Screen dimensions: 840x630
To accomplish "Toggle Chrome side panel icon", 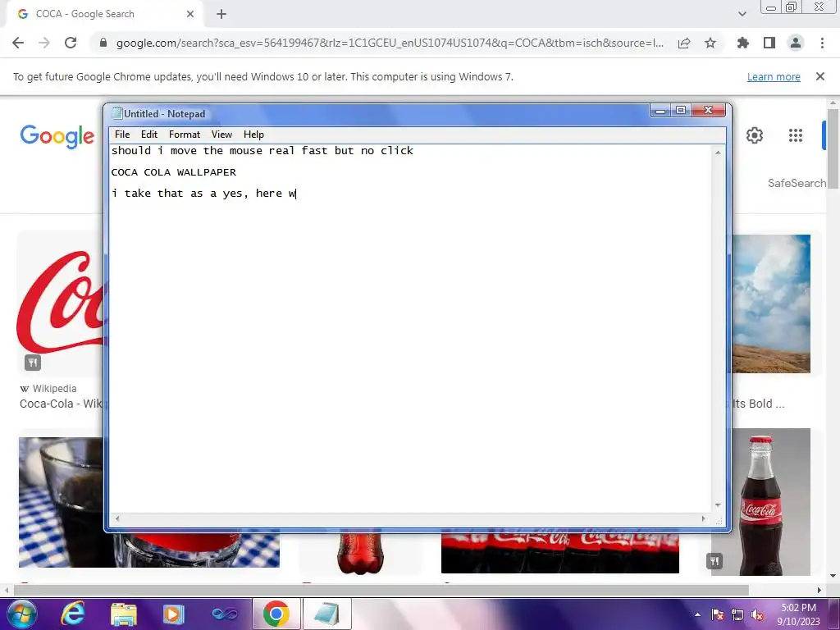I will (x=769, y=43).
